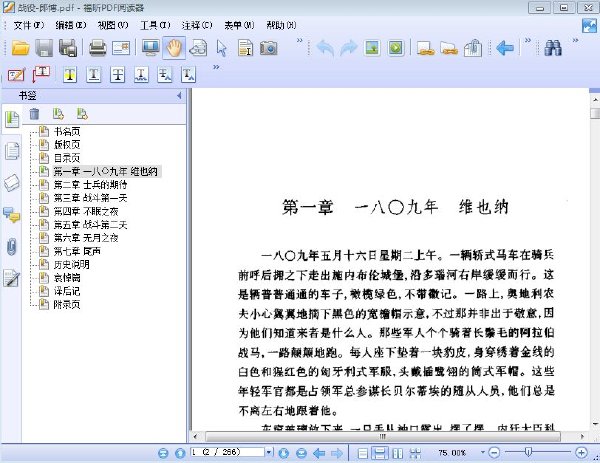Screen dimensions: 600x463
Task: Click the camera snapshot tool
Action: pyautogui.click(x=269, y=48)
